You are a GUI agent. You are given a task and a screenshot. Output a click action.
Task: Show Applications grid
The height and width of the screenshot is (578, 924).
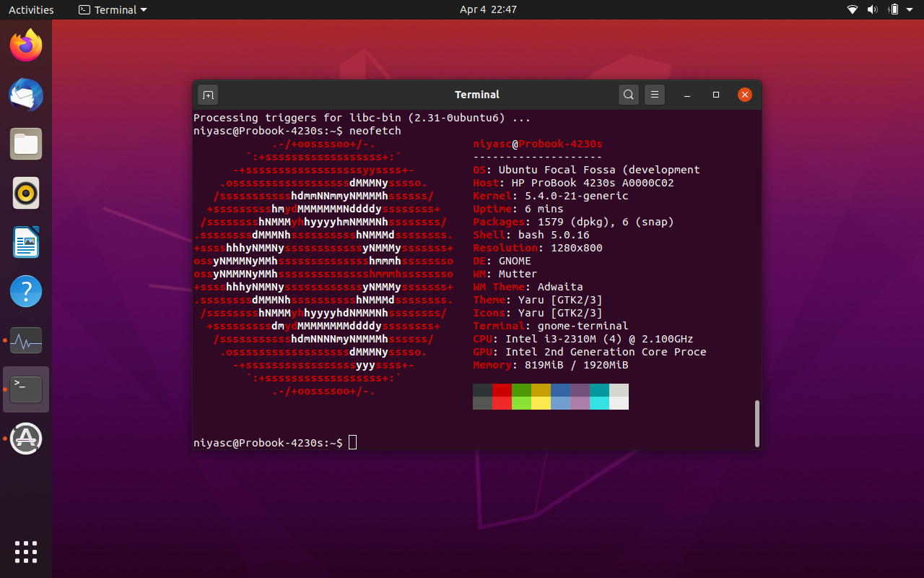26,552
